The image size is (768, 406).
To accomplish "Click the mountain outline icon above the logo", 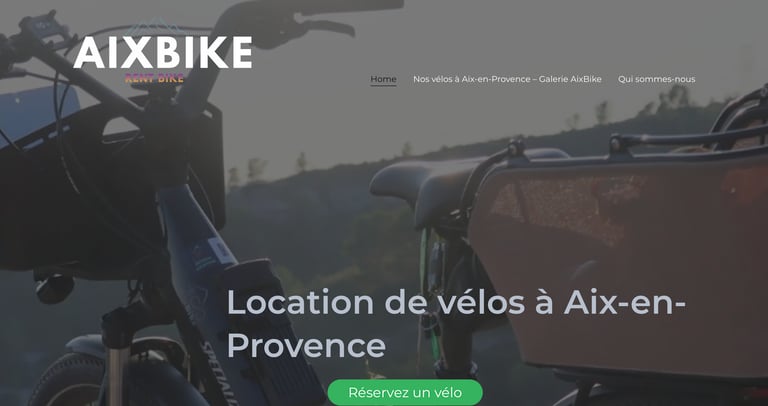I will pyautogui.click(x=154, y=25).
